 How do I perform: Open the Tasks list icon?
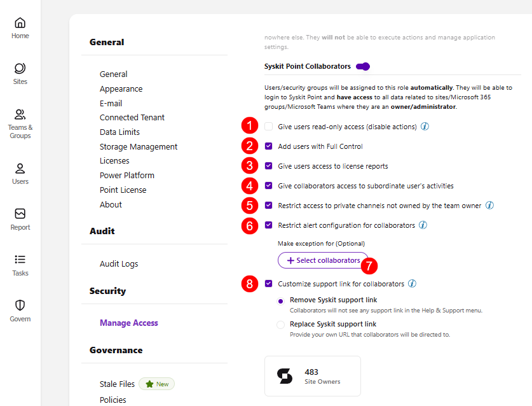pyautogui.click(x=20, y=260)
